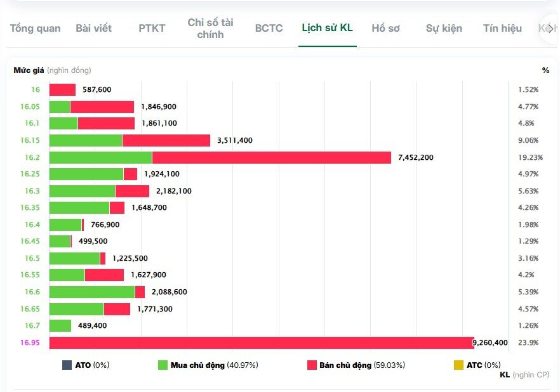The image size is (560, 392).
Task: Go to the BCTC tab
Action: click(x=269, y=28)
